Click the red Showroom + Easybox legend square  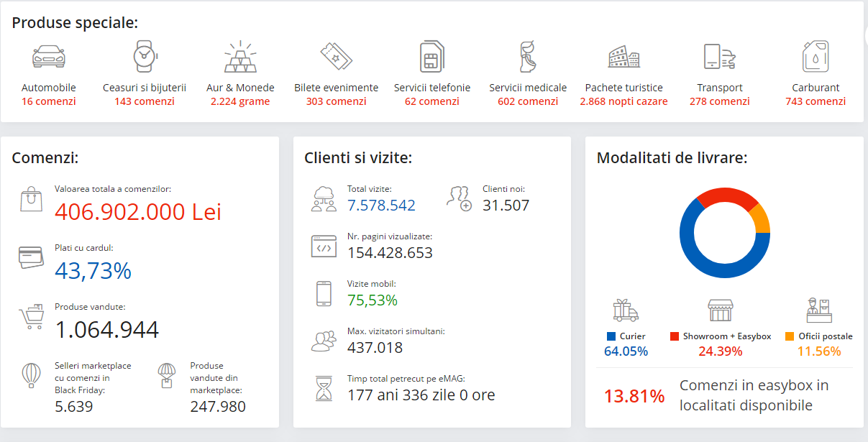pos(675,336)
